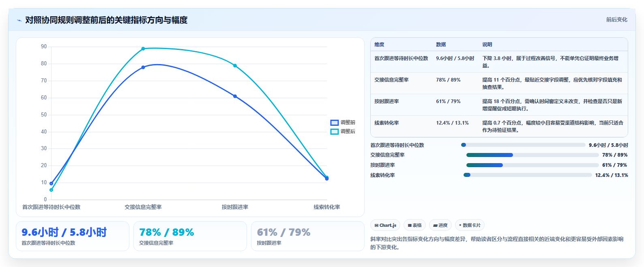Click the 首次跟进等待时长中位数 progress bar
Viewport: 644px width, 267px height.
[523, 145]
